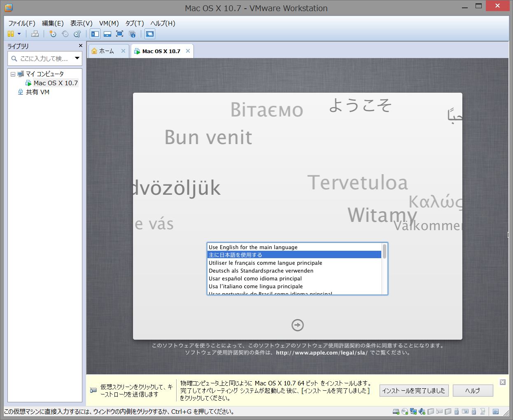Close the Mac OS X 10.7 tab
This screenshot has height=420, width=513.
[188, 51]
